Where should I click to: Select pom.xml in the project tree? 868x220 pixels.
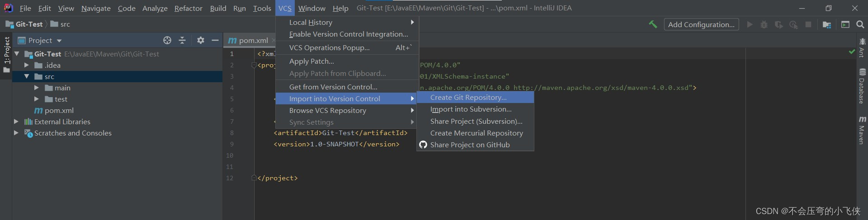pyautogui.click(x=59, y=110)
